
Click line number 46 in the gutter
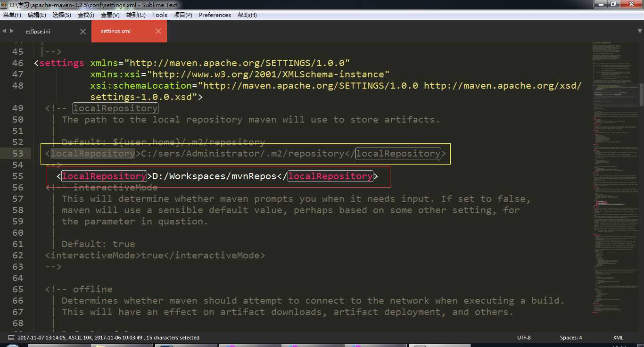point(17,63)
